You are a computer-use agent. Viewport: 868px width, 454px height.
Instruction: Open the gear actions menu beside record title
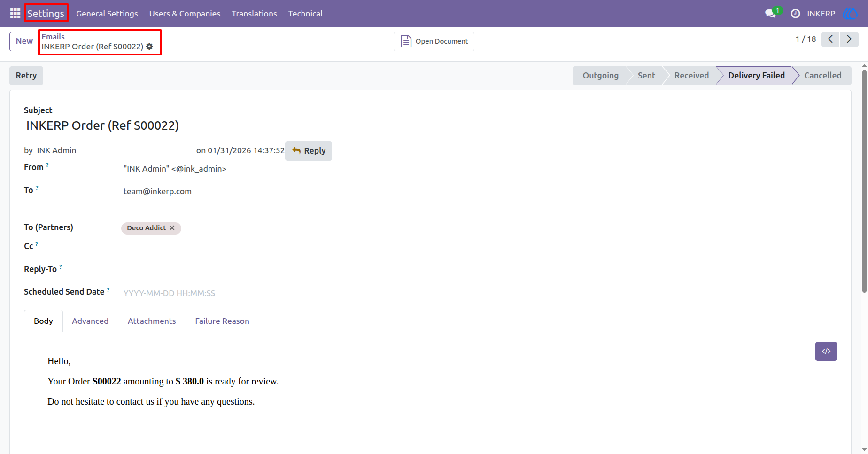[149, 47]
